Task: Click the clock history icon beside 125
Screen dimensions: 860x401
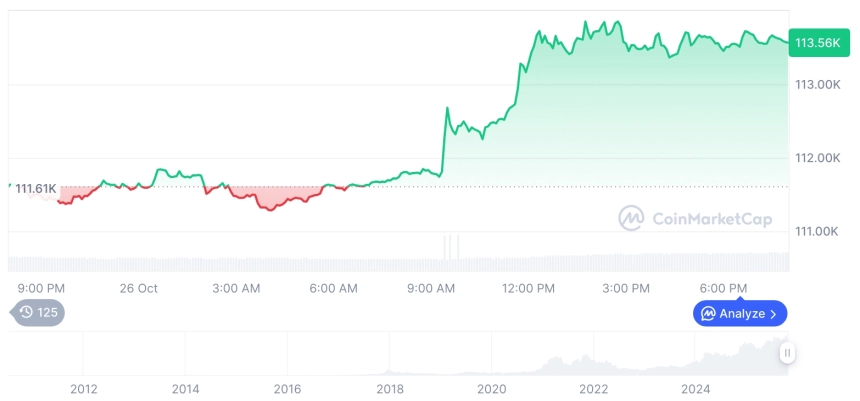Action: pyautogui.click(x=26, y=313)
